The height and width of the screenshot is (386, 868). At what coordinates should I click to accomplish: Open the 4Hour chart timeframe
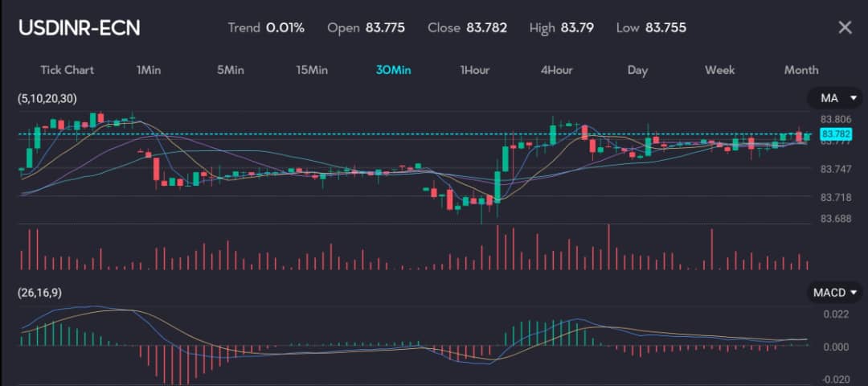coord(556,70)
